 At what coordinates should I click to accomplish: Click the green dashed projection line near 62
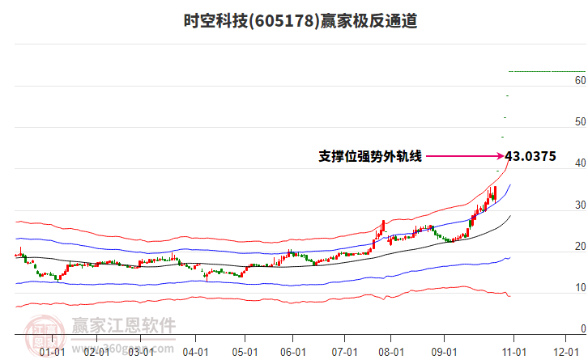[547, 71]
